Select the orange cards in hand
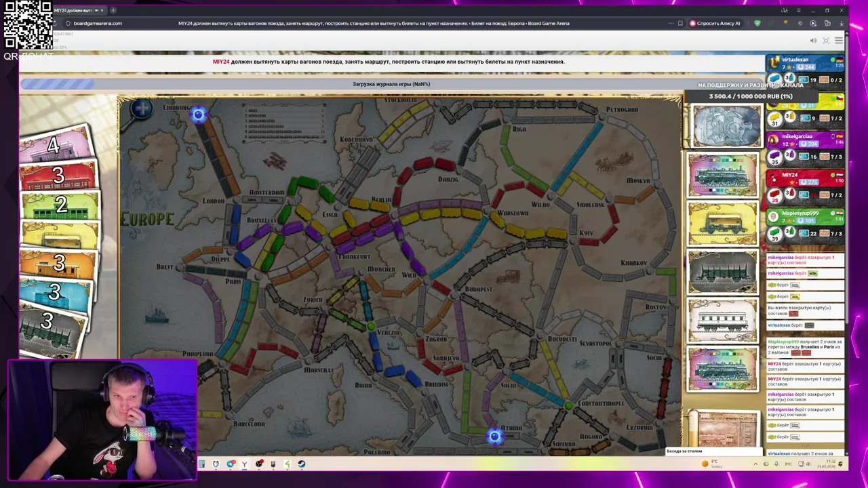868x488 pixels. pos(58,264)
